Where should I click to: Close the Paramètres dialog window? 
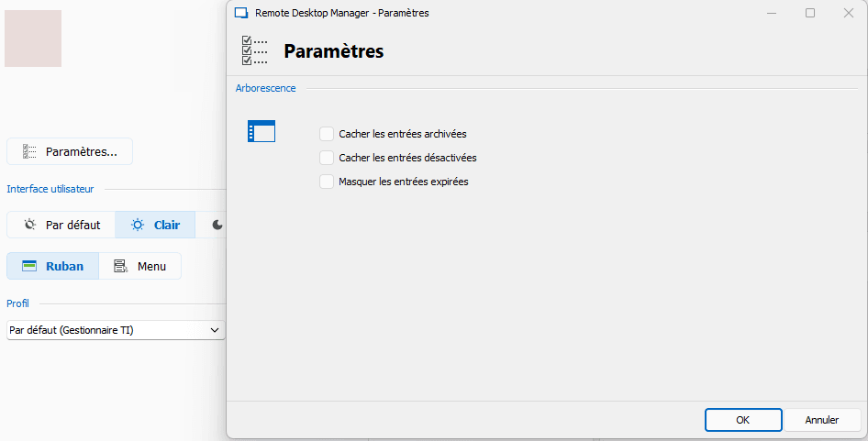point(849,13)
